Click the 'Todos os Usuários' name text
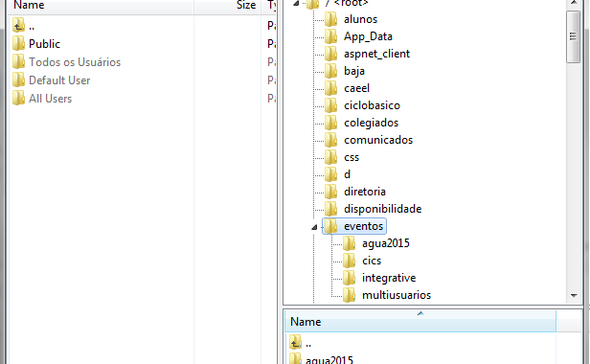This screenshot has width=590, height=364. pos(75,62)
